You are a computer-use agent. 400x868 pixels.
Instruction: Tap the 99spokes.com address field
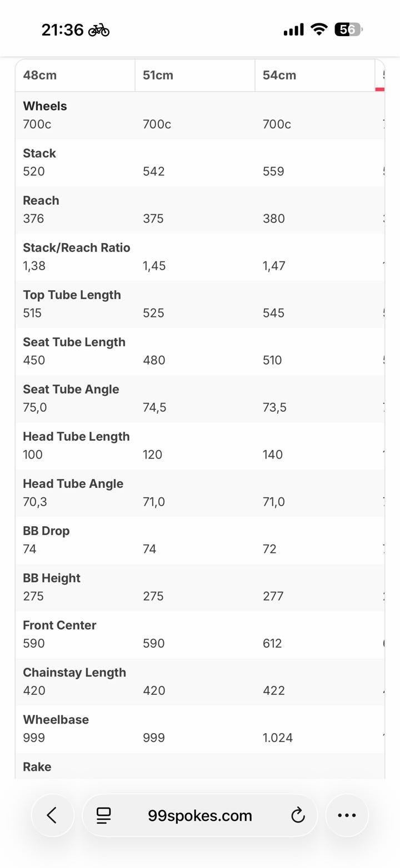[x=200, y=815]
